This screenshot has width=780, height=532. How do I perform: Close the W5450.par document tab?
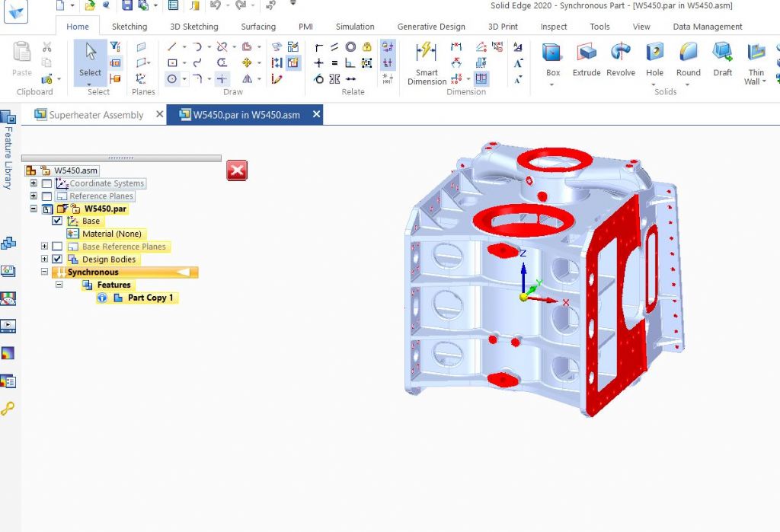pyautogui.click(x=316, y=114)
